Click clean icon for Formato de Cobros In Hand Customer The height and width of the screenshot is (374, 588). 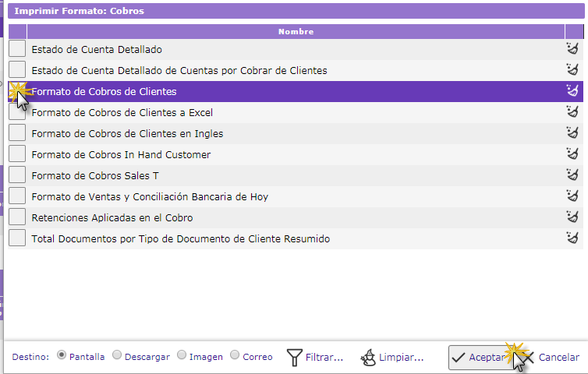tap(573, 154)
